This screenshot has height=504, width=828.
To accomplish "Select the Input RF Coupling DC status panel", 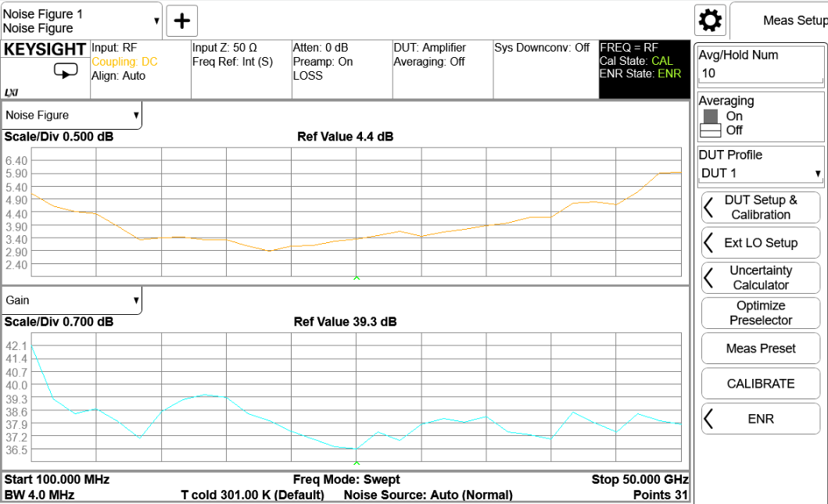I will pos(141,69).
